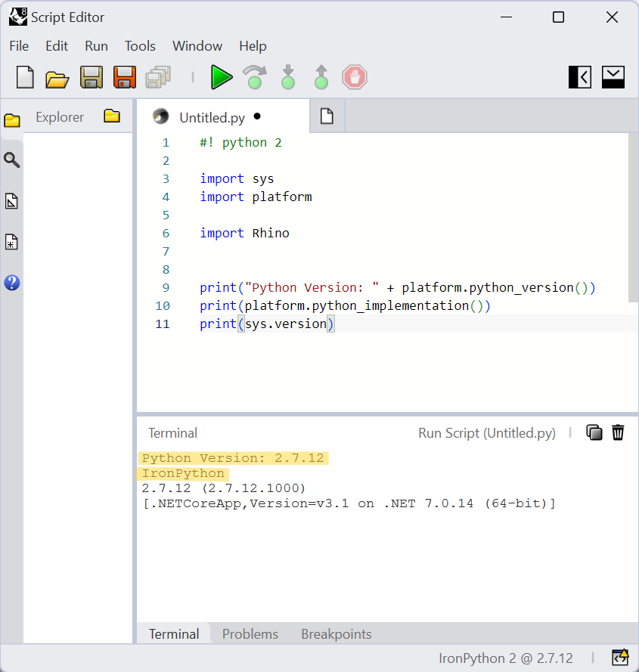
Task: Click the Step Into debug icon
Action: (x=288, y=77)
